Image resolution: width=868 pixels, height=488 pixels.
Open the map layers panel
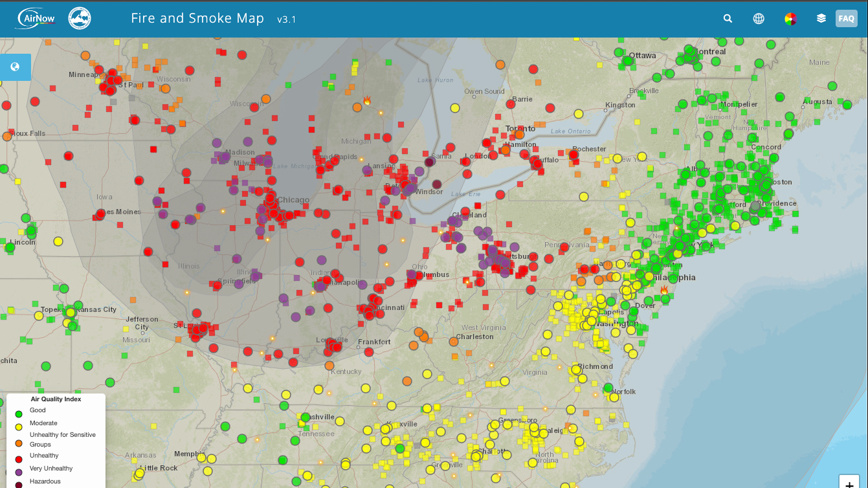(821, 18)
